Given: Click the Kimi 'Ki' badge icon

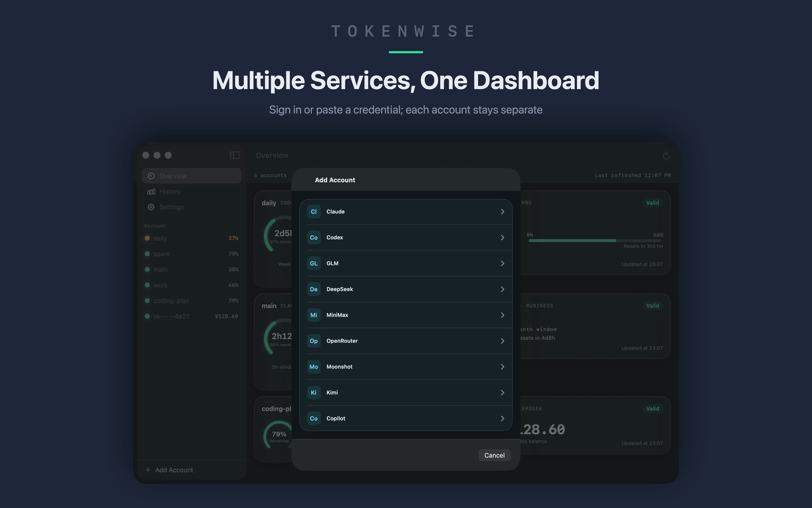Looking at the screenshot, I should [x=314, y=393].
